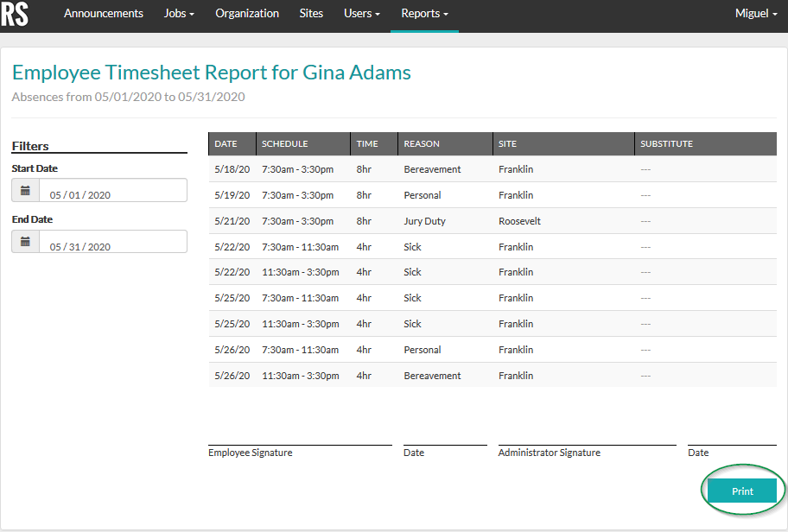Screen dimensions: 788x532
Task: Click the Start Date input field
Action: tap(112, 190)
